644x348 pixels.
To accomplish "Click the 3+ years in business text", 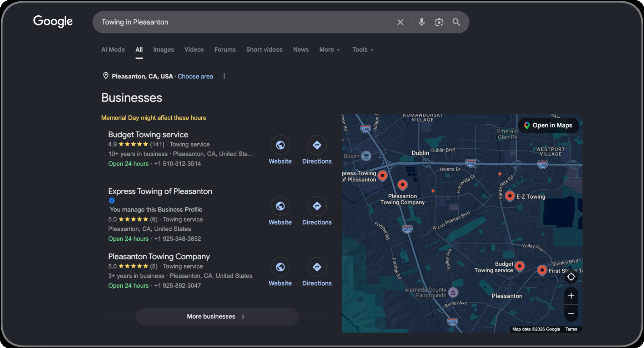I will point(136,276).
